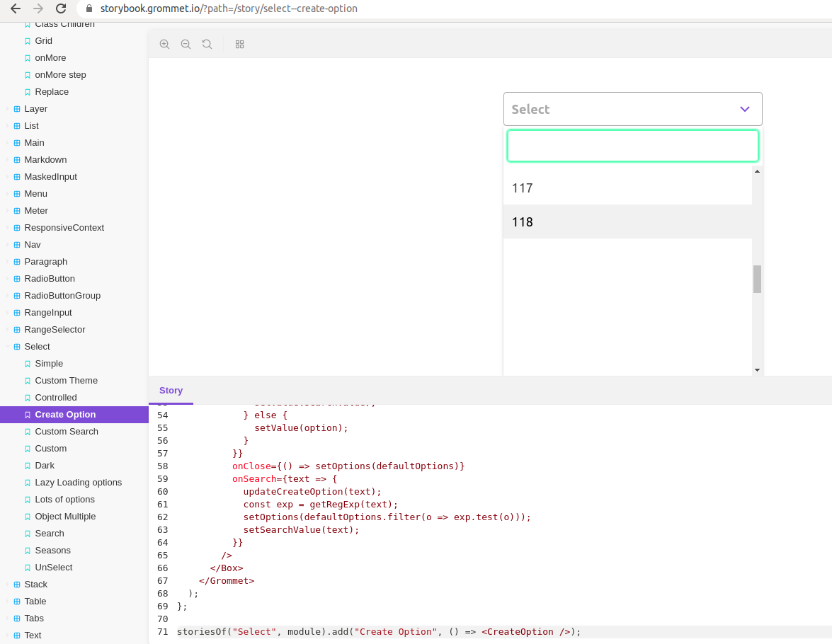The image size is (832, 644).
Task: Click code line 71 storiesOf statement
Action: [379, 632]
